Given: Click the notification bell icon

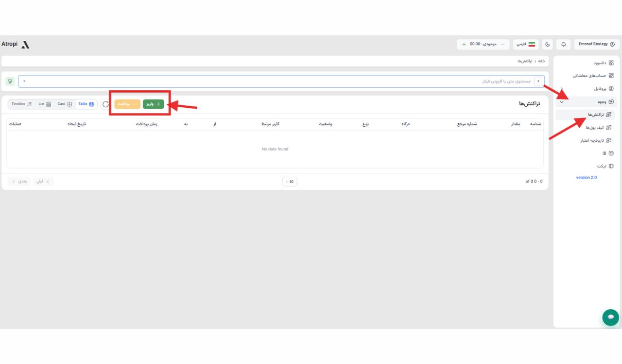Looking at the screenshot, I should coord(564,44).
